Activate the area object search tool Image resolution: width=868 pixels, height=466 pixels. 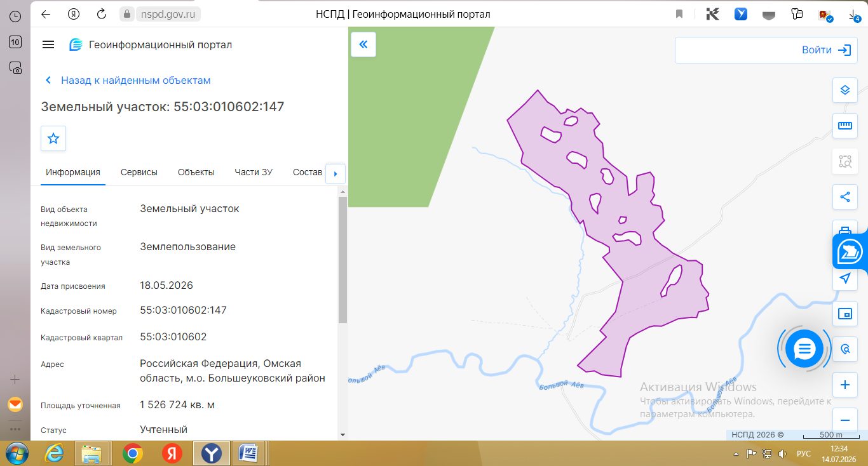pos(845,161)
